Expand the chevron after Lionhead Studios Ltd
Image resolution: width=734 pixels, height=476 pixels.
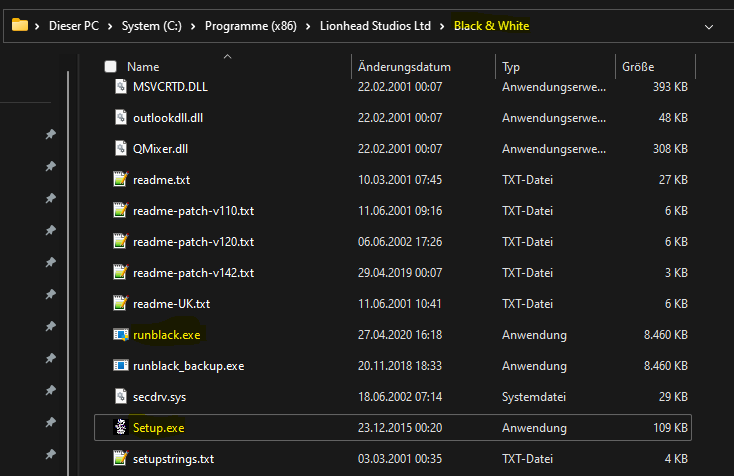[445, 25]
